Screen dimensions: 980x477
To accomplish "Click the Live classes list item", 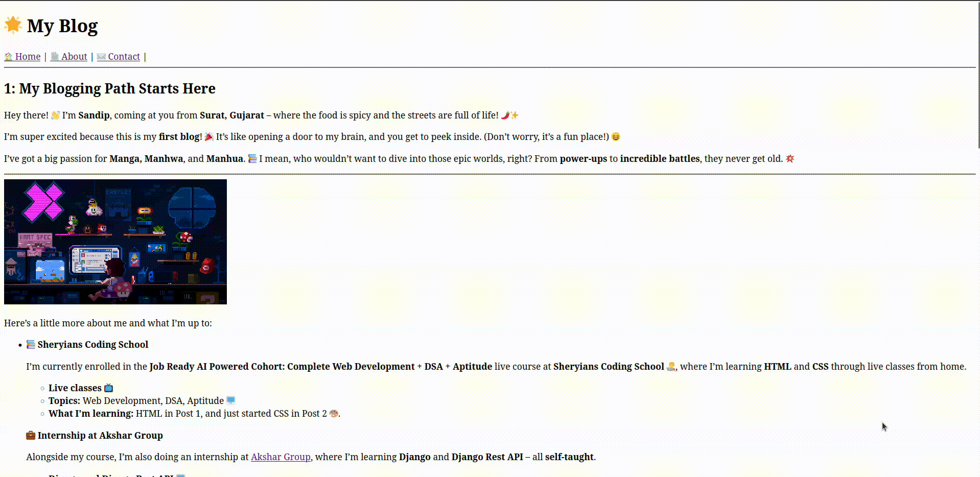I will pos(81,388).
